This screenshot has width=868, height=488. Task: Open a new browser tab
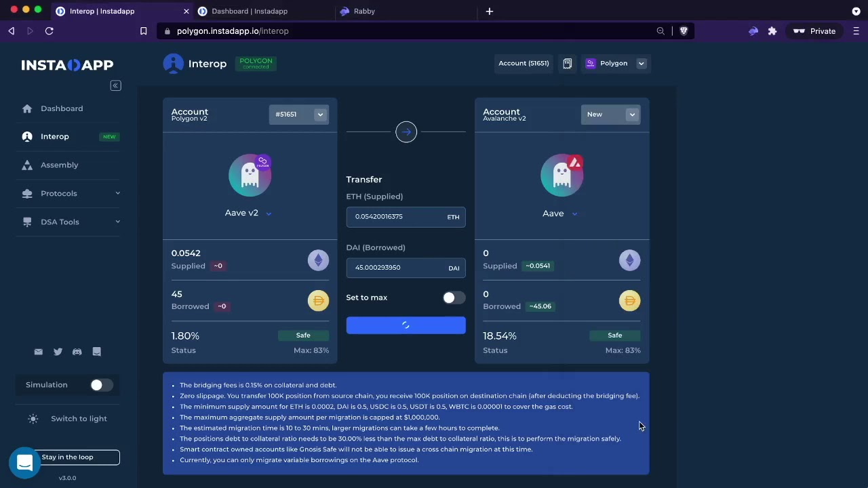(490, 12)
